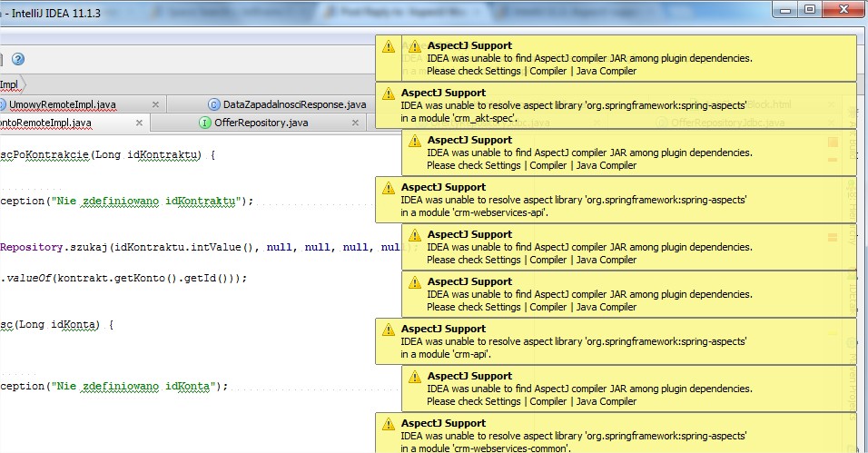The width and height of the screenshot is (868, 453).
Task: Click the notification about module 'crm-webservices-common'
Action: point(616,433)
